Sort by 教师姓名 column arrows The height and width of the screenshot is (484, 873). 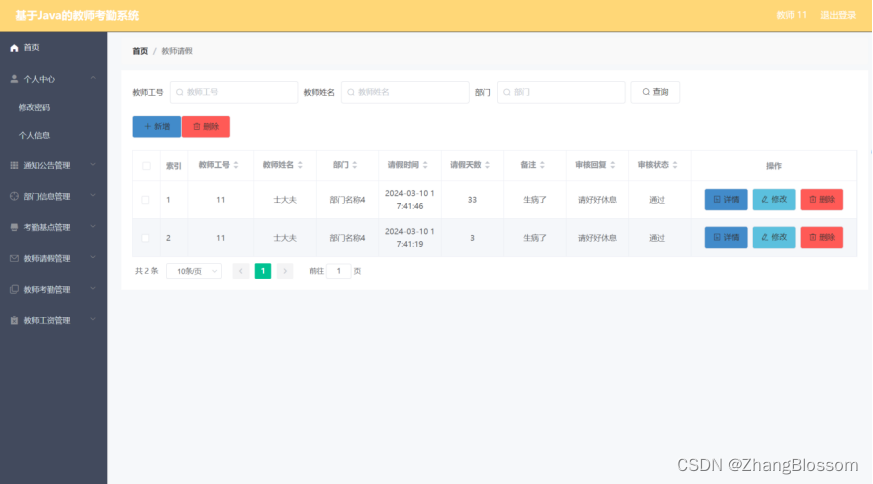300,165
